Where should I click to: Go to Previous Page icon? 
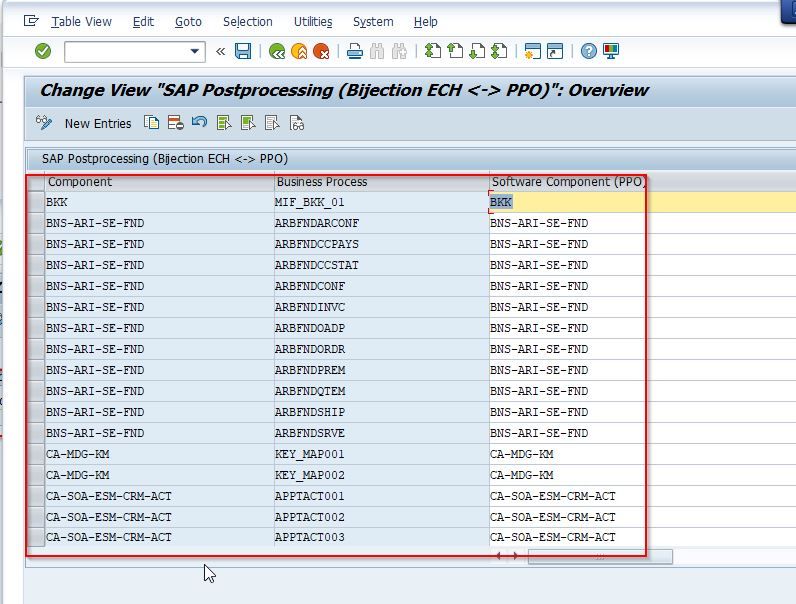pyautogui.click(x=455, y=51)
